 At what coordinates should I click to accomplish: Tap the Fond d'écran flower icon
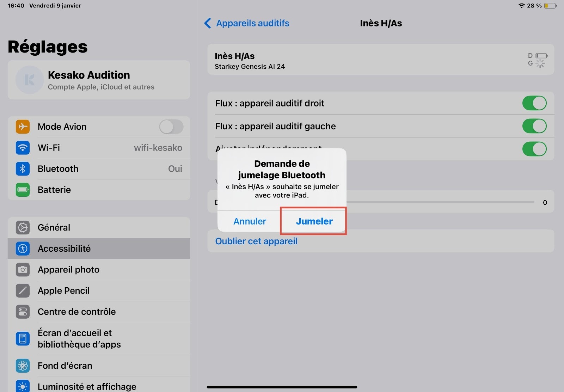coord(23,366)
